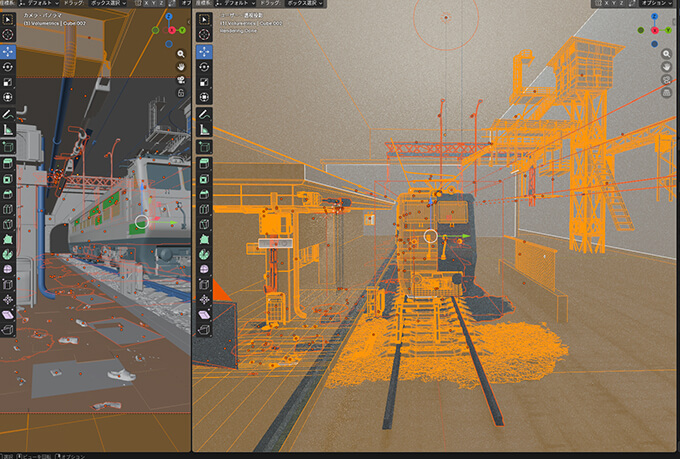Click the blue Z axis on left gizmo
The width and height of the screenshot is (680, 459).
click(168, 17)
